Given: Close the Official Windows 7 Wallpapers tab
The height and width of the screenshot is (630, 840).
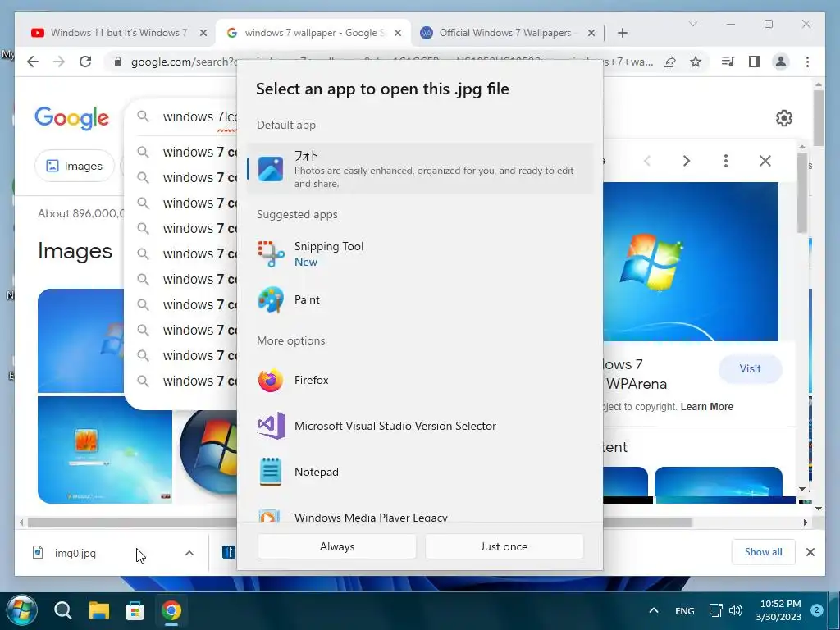Looking at the screenshot, I should tap(591, 33).
